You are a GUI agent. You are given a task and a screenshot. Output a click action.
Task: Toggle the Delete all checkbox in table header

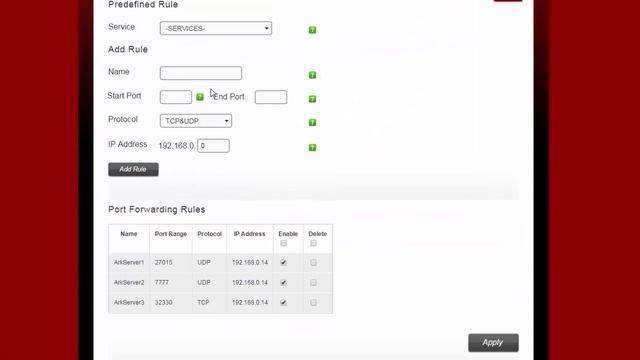coord(313,243)
